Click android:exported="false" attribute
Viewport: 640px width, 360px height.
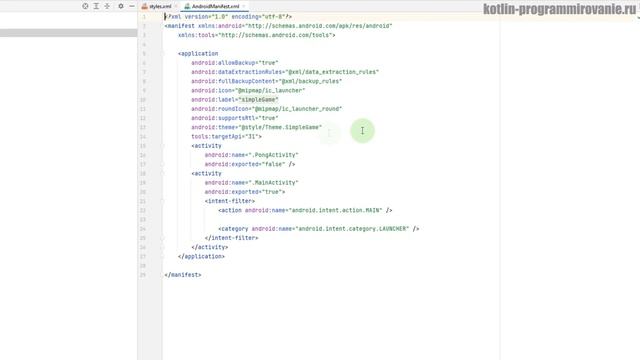[245, 164]
